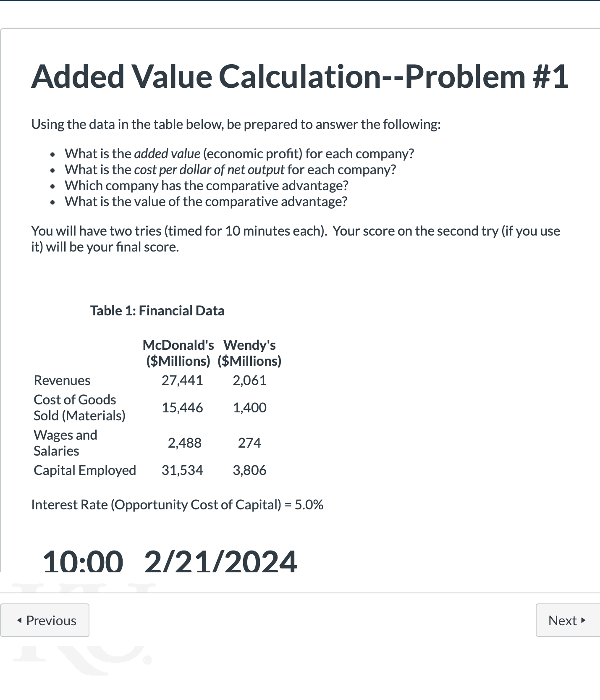Image resolution: width=600 pixels, height=700 pixels.
Task: Click the Capital Employed row label
Action: pyautogui.click(x=84, y=470)
